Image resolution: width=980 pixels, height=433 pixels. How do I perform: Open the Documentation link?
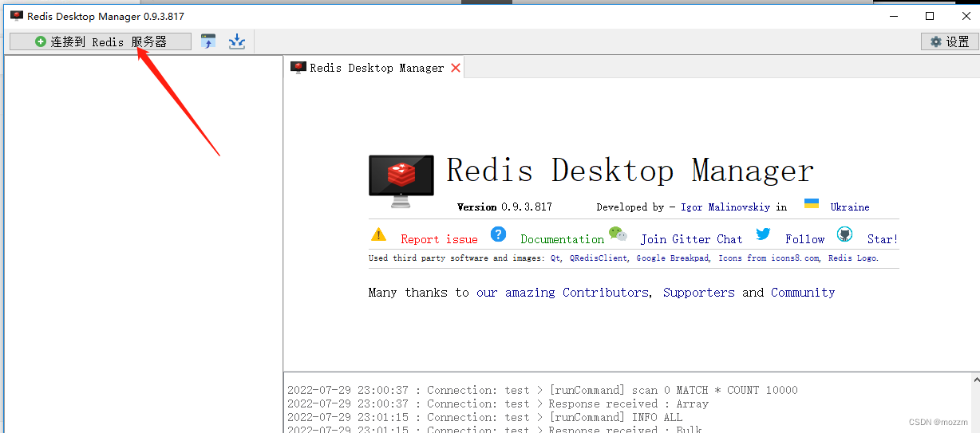tap(562, 239)
